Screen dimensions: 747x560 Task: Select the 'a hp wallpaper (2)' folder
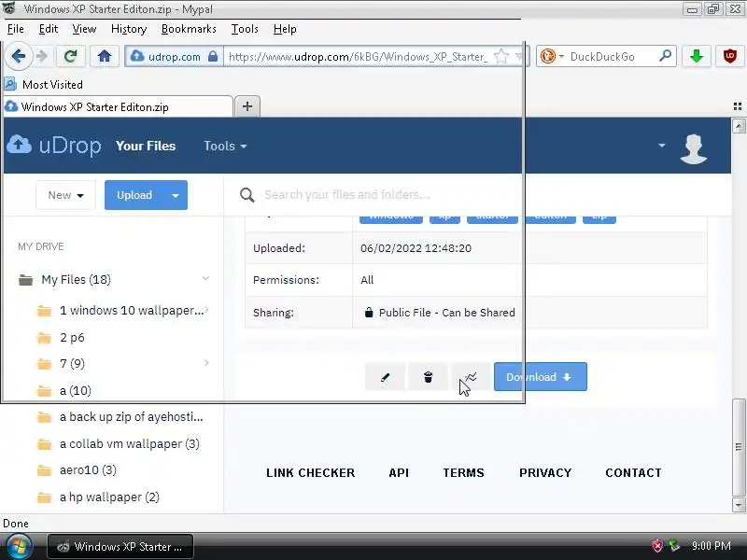click(109, 497)
